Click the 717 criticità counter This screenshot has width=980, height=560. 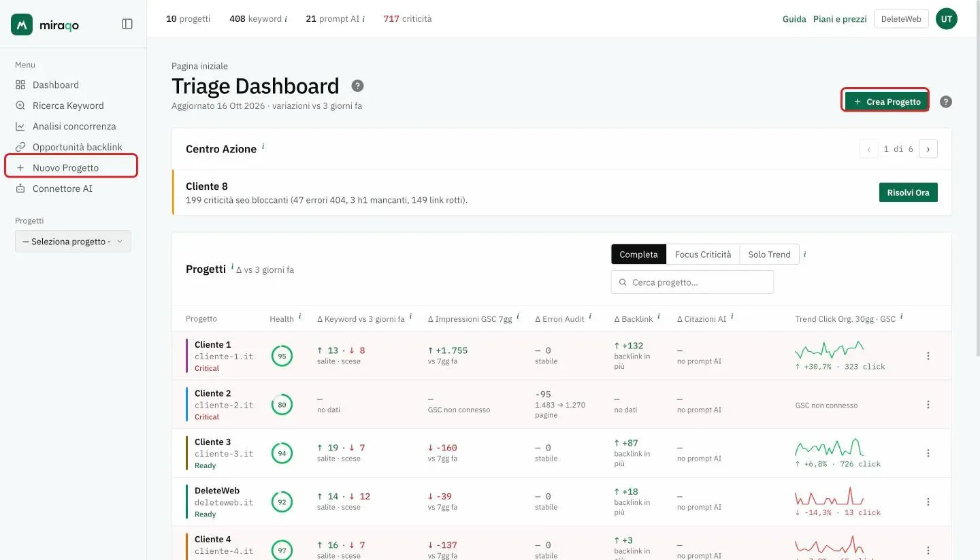[408, 19]
